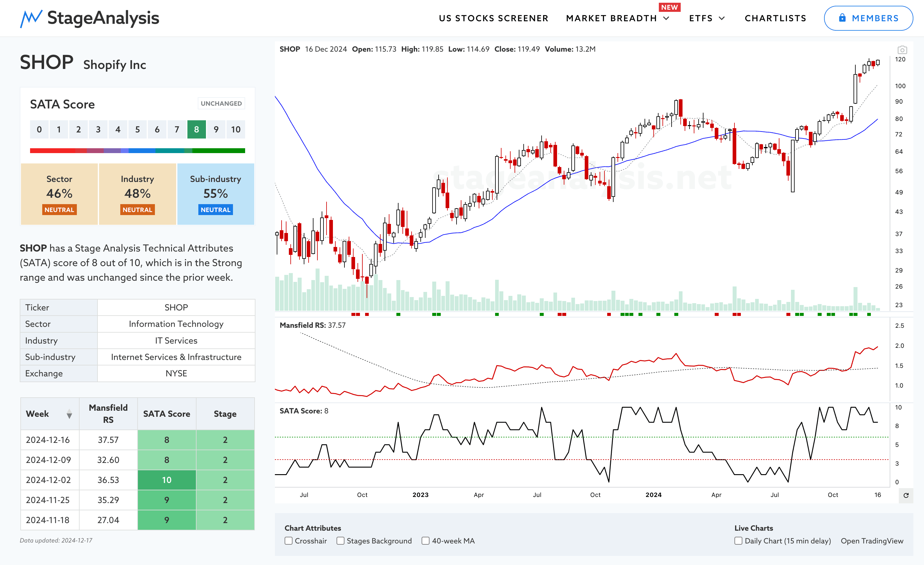Viewport: 924px width, 565px height.
Task: Click the chart reset refresh icon
Action: (906, 495)
